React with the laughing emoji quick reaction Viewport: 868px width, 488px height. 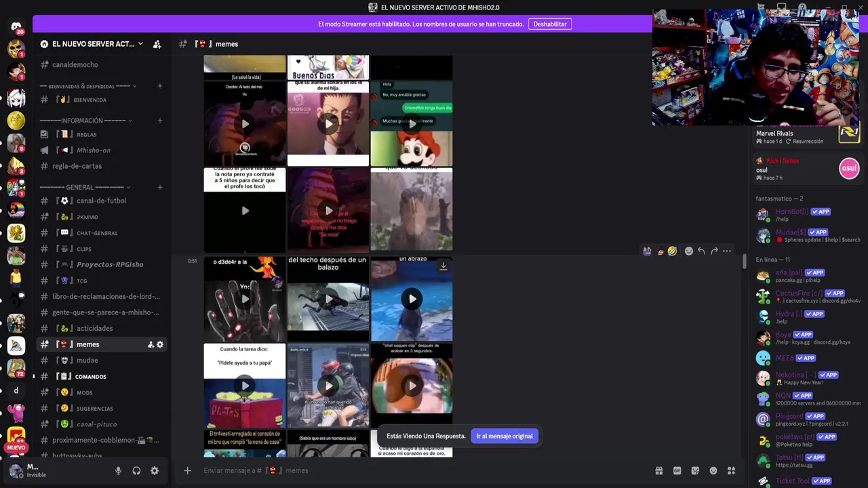point(672,251)
